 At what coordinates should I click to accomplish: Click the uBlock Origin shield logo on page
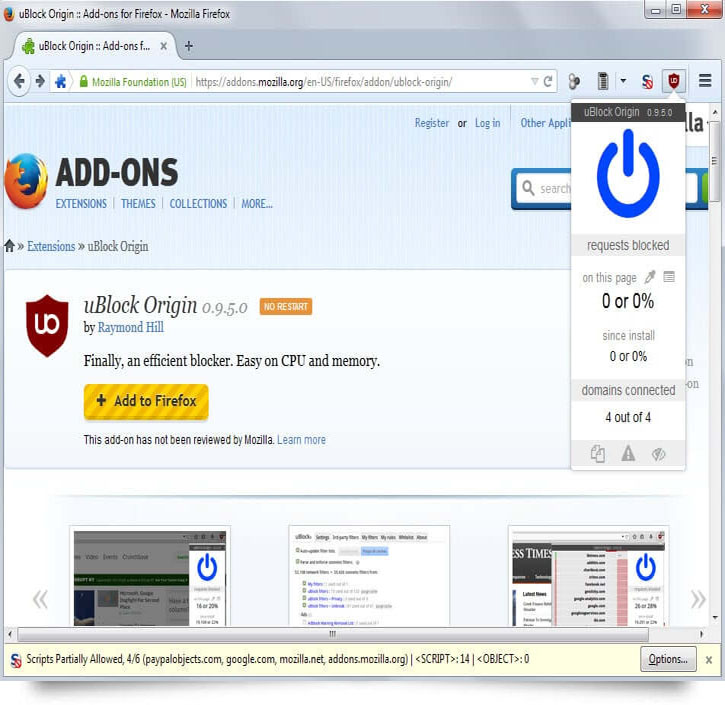tap(47, 325)
